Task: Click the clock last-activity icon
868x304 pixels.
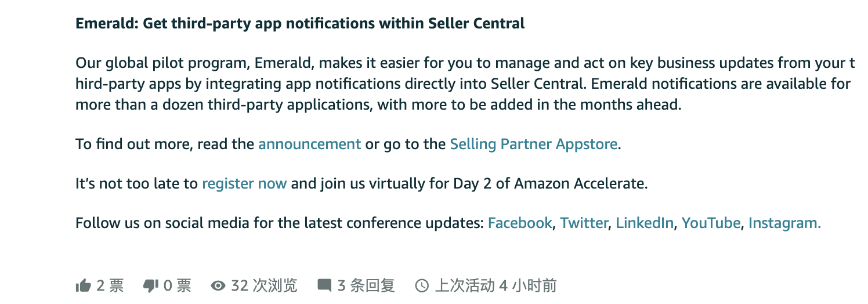Action: tap(422, 285)
